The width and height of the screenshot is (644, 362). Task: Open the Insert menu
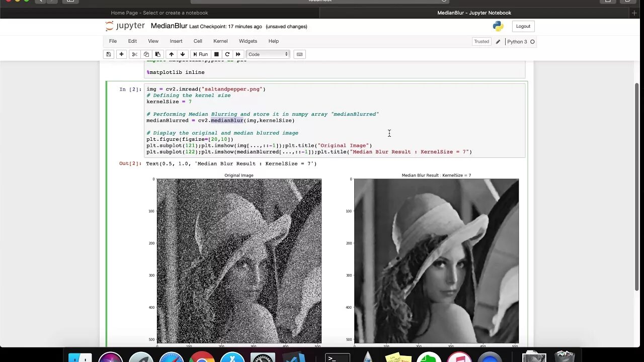[176, 41]
